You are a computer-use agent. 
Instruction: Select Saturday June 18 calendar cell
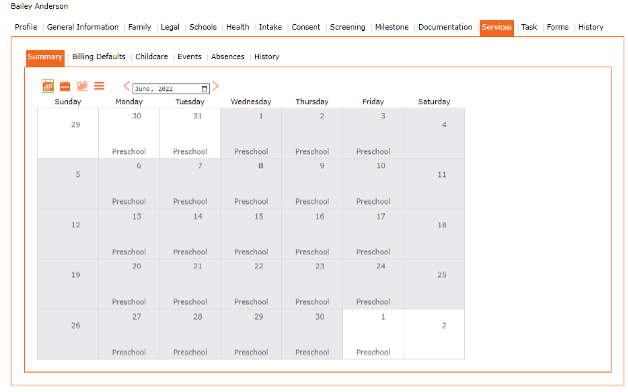434,234
